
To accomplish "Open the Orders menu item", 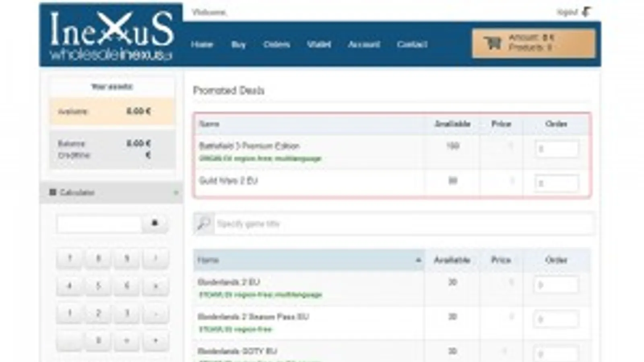I will [x=277, y=44].
